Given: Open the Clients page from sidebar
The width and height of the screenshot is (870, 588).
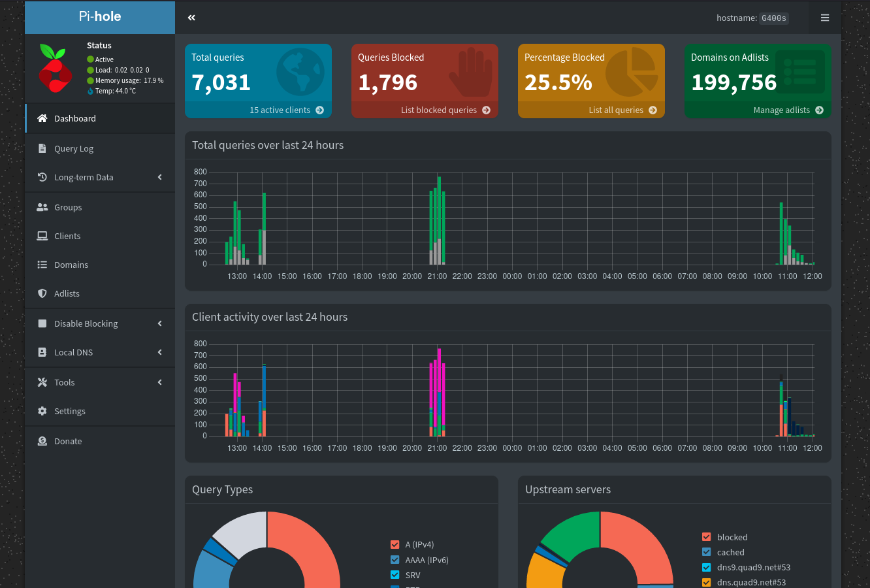Looking at the screenshot, I should pyautogui.click(x=67, y=236).
